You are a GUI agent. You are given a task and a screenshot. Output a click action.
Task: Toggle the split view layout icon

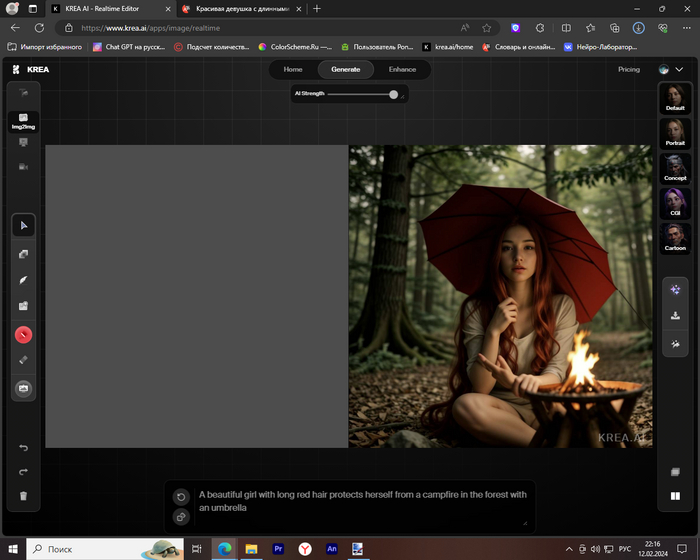[675, 496]
